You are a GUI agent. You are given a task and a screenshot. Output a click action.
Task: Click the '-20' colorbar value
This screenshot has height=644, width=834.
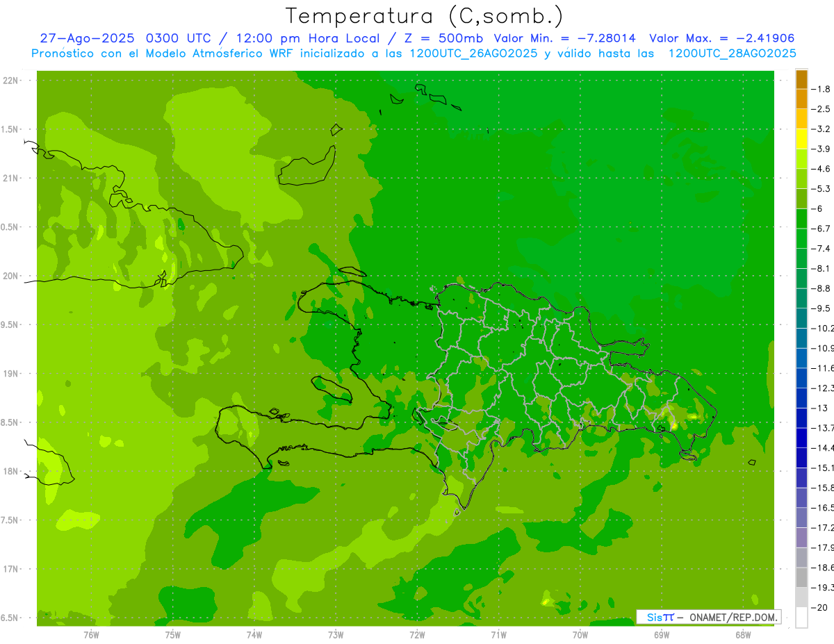821,607
